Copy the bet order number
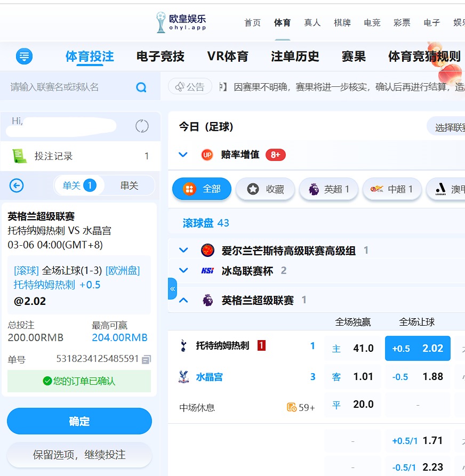Screen dimensions: 465x476 point(146,359)
